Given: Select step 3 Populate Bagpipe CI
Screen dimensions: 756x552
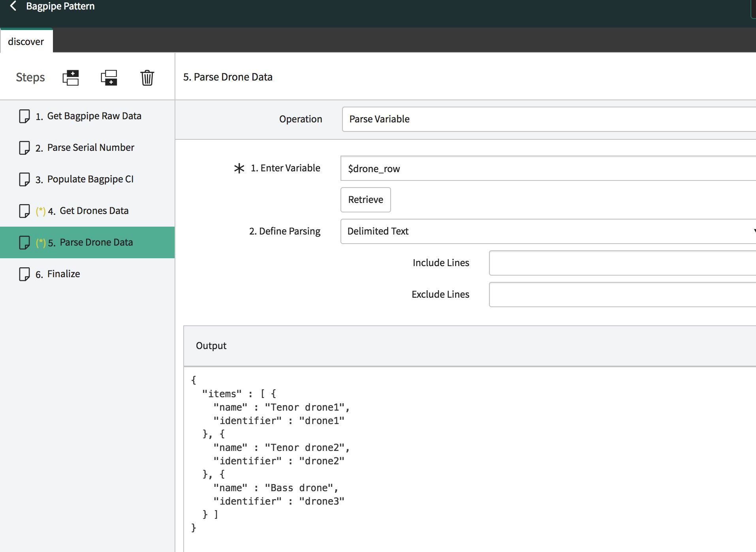Looking at the screenshot, I should (87, 179).
